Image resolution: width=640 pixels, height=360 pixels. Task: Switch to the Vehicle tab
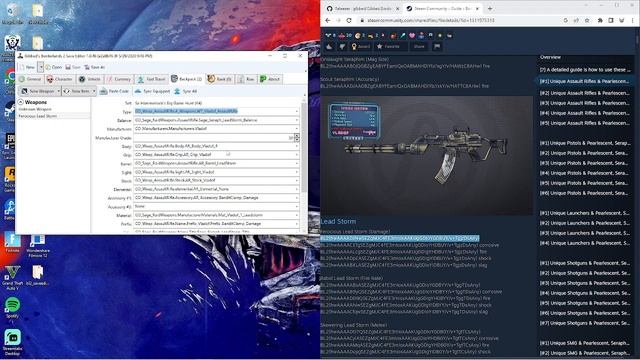(x=89, y=79)
